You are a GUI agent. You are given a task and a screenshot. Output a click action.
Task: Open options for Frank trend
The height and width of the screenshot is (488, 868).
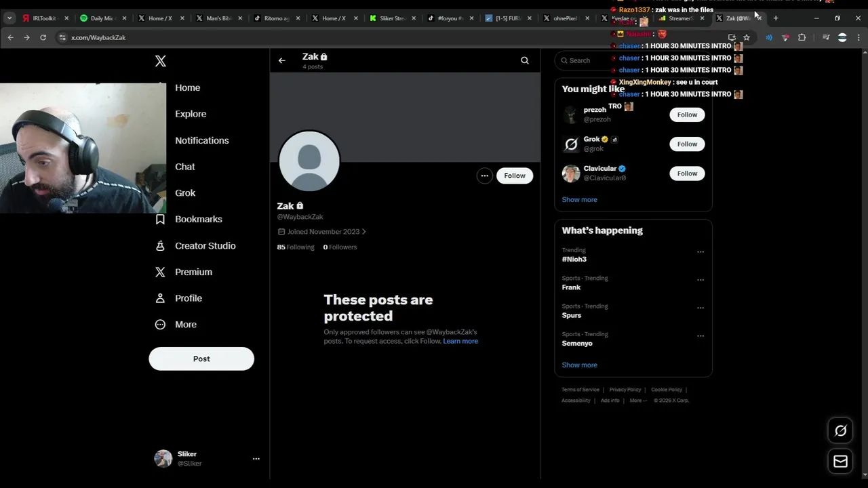[x=701, y=280]
